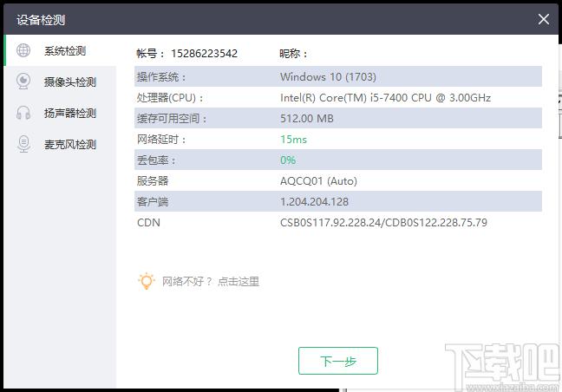Click the 0% packet loss value

288,160
